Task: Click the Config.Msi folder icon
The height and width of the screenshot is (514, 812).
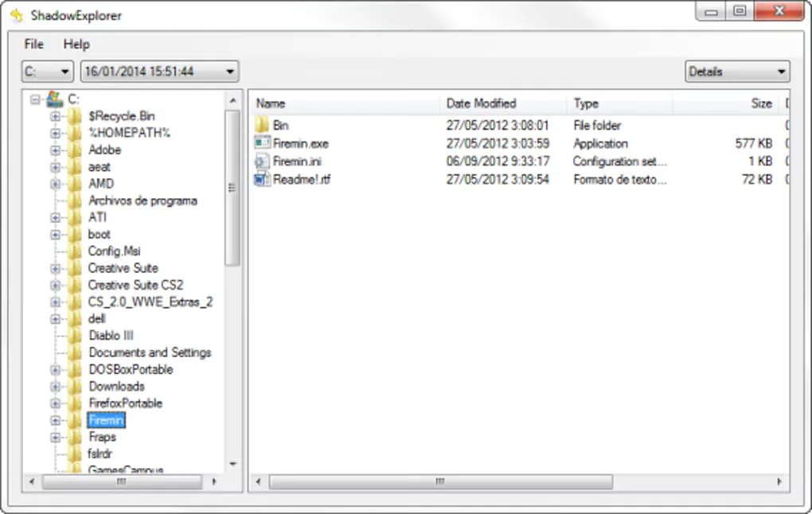Action: tap(75, 251)
